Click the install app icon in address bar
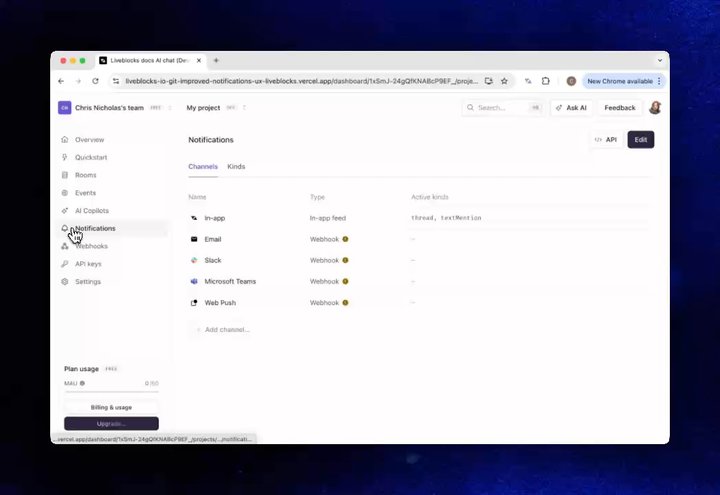 tap(489, 81)
